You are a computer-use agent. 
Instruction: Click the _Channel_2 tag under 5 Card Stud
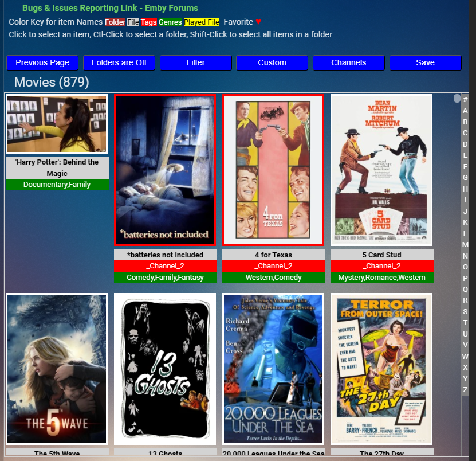tap(382, 266)
